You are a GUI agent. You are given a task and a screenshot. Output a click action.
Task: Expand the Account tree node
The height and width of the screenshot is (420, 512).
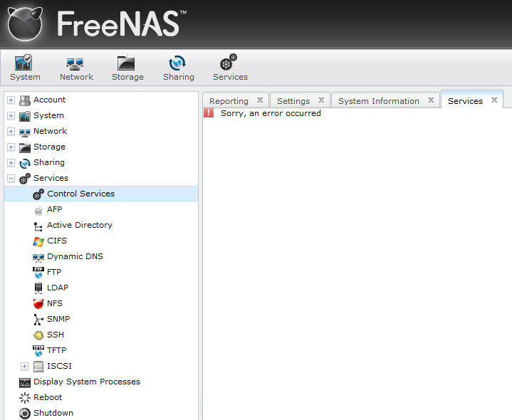[11, 100]
